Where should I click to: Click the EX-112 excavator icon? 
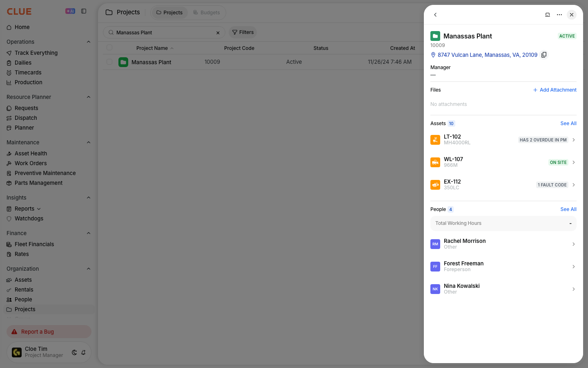[435, 185]
